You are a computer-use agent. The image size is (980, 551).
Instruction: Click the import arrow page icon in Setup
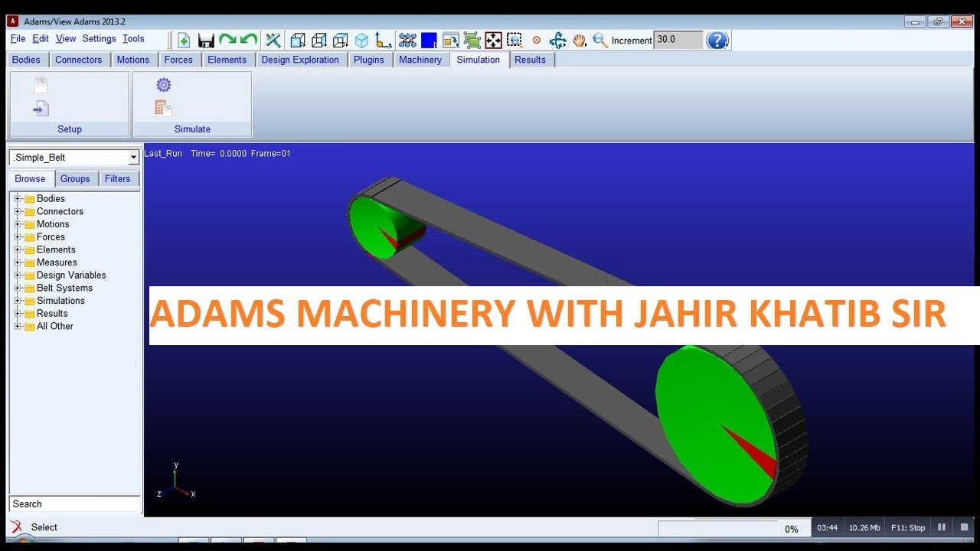(x=41, y=109)
